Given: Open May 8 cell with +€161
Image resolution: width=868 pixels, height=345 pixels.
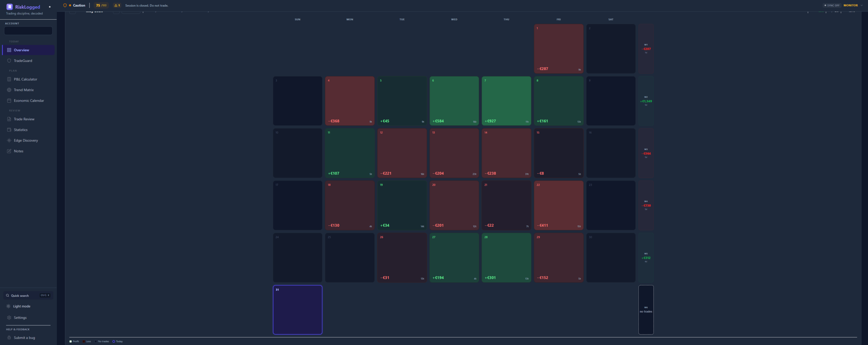Looking at the screenshot, I should click(x=559, y=101).
